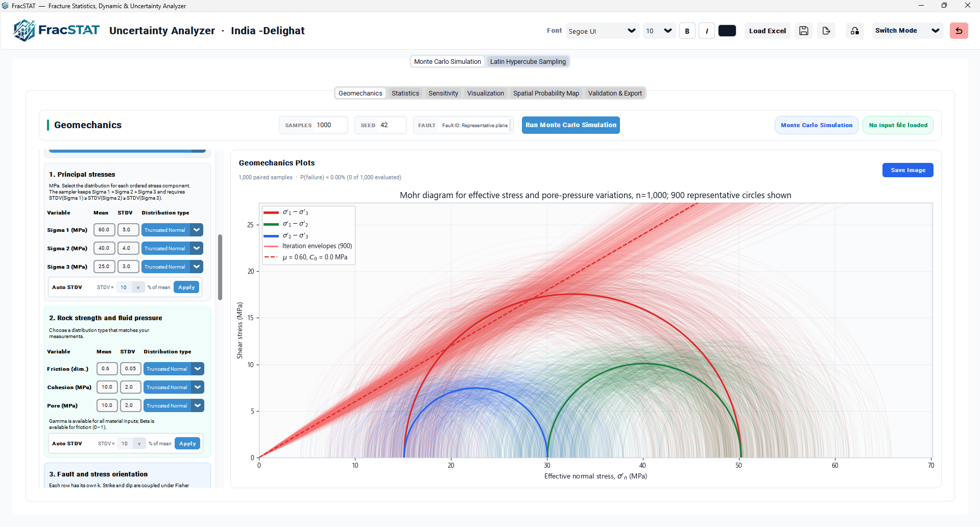Switch to the Sensitivity tab

tap(443, 93)
